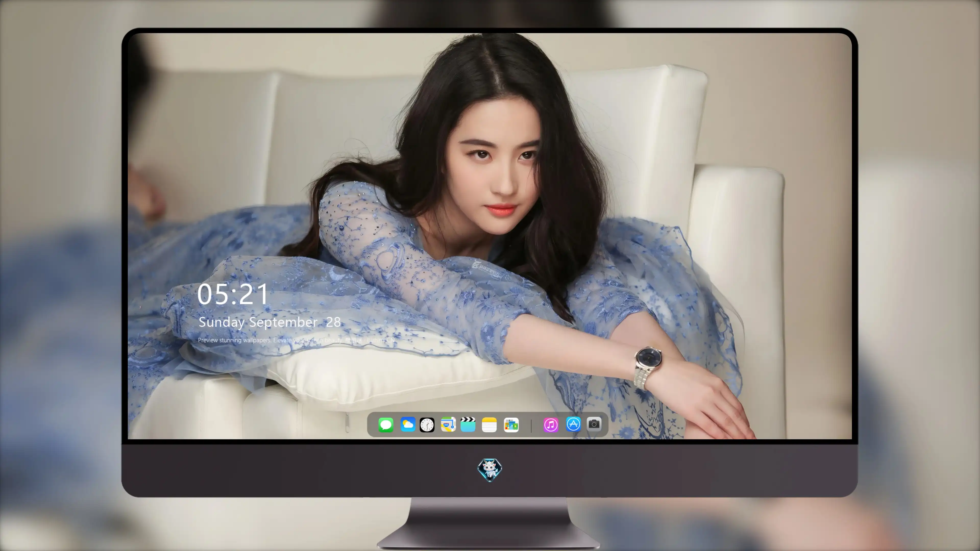
Task: Click the 05:21 clock display
Action: pos(232,294)
